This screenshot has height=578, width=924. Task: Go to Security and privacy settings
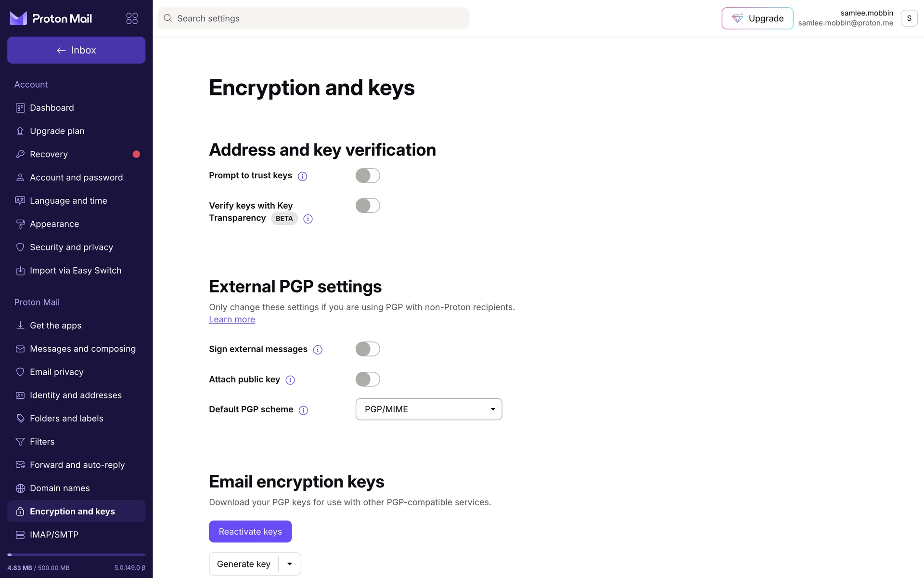click(71, 247)
